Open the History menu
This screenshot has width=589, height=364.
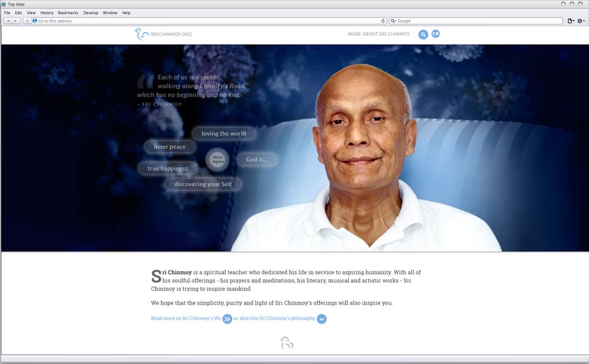47,13
